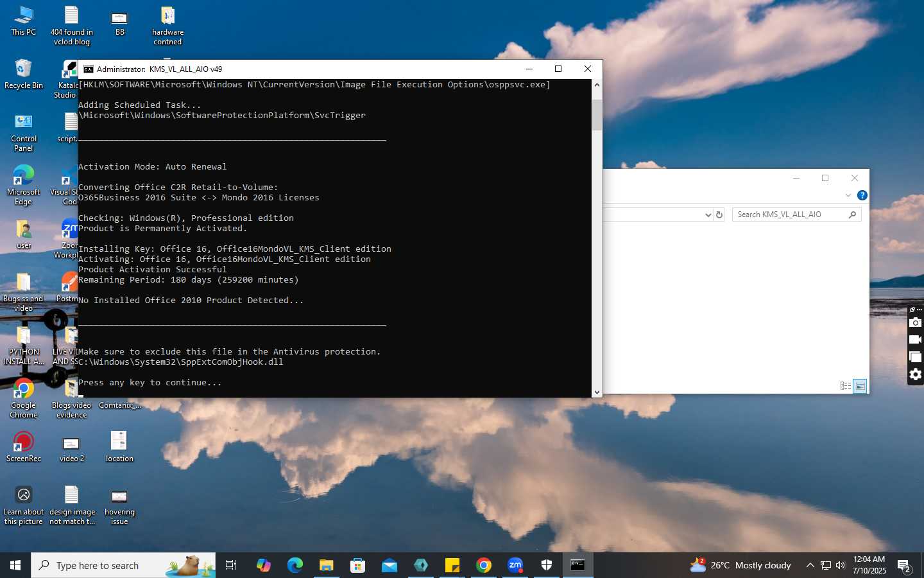Take a screenshot with ScreenRec camera icon

coord(916,322)
